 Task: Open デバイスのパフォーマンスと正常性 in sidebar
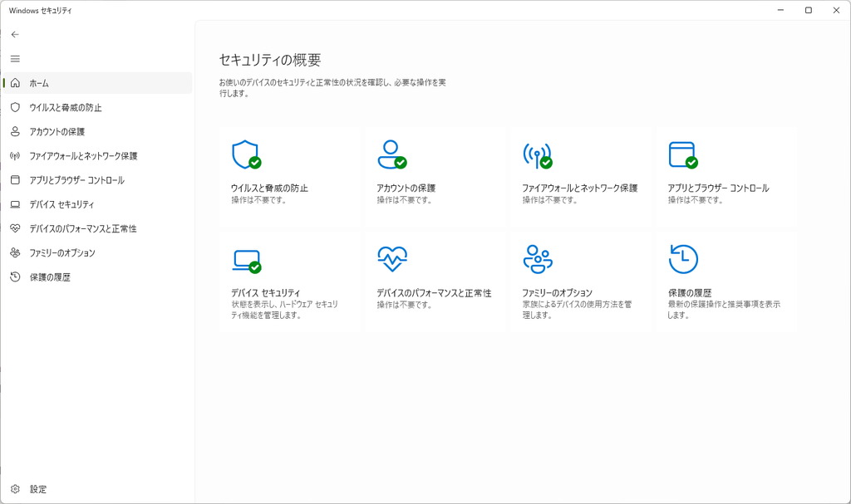click(98, 228)
